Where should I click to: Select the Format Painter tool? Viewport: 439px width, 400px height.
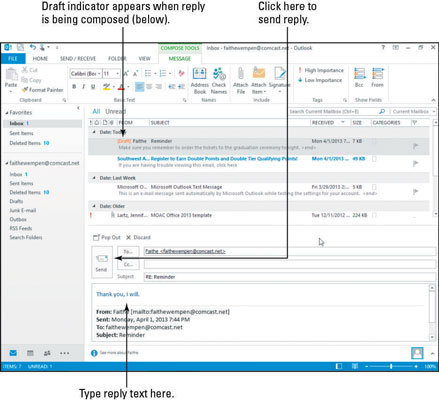point(42,90)
